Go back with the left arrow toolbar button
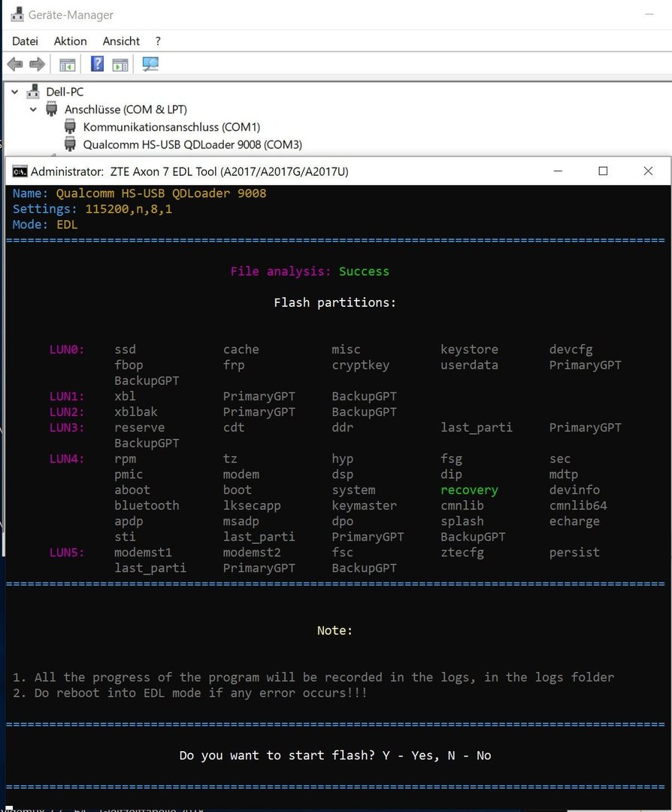Screen dimensions: 672x812 tap(15, 64)
